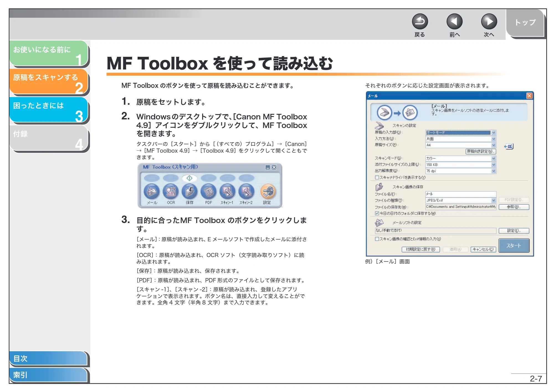
Task: Click the メール button in MF Toolbox
Action: 152,191
